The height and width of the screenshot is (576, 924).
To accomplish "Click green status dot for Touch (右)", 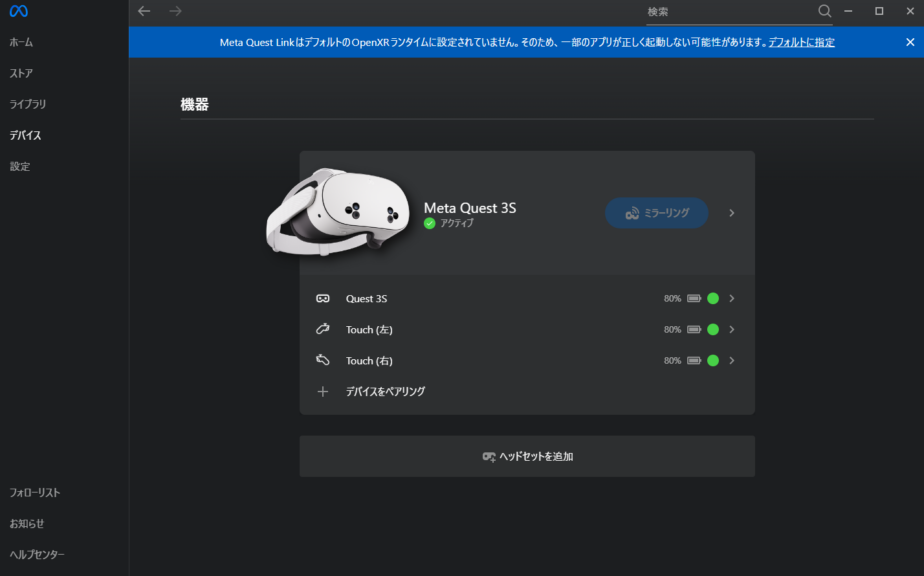I will click(713, 360).
